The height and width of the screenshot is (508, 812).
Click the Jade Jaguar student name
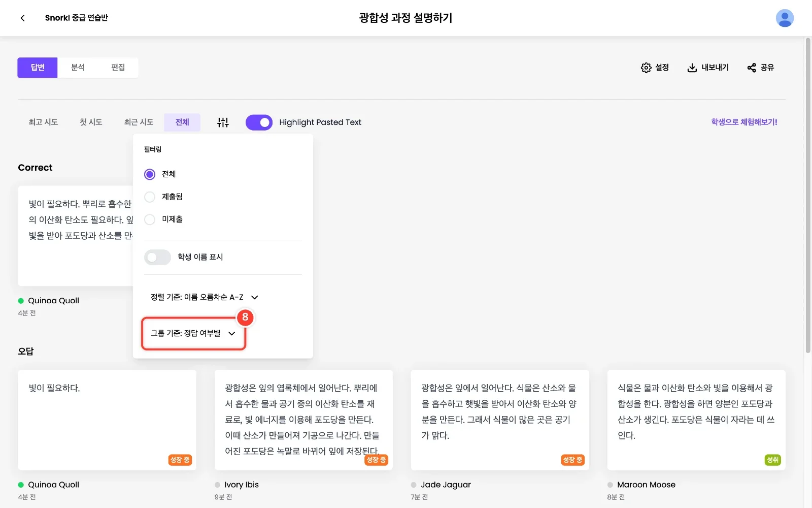coord(446,485)
